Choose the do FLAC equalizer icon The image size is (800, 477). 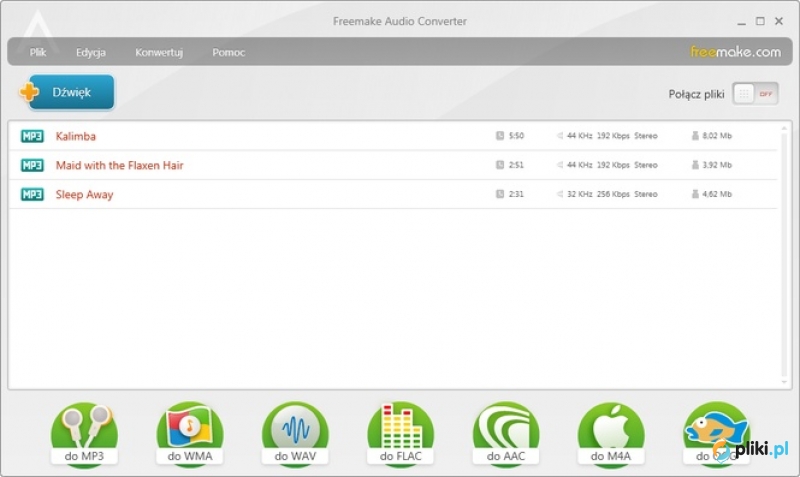[x=401, y=434]
